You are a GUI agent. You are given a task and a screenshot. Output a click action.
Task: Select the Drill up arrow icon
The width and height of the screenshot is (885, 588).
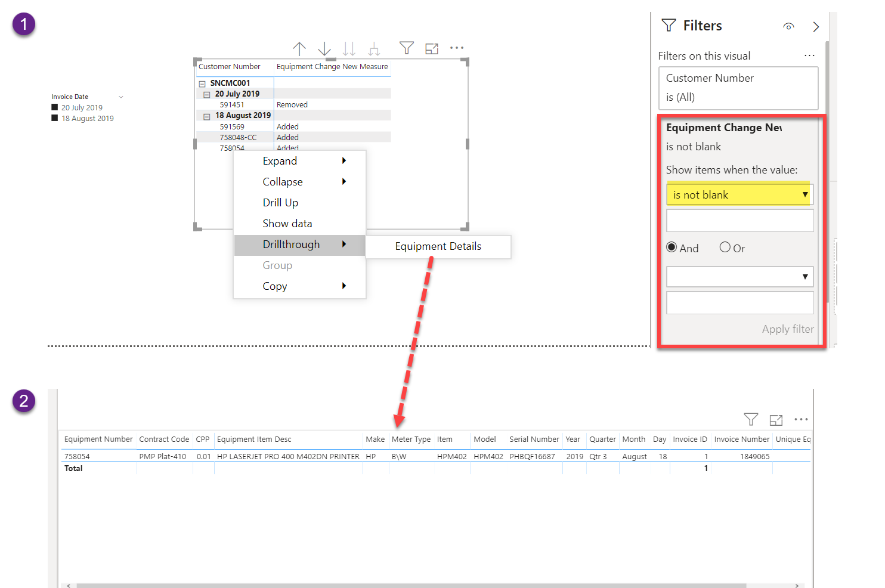click(x=299, y=48)
